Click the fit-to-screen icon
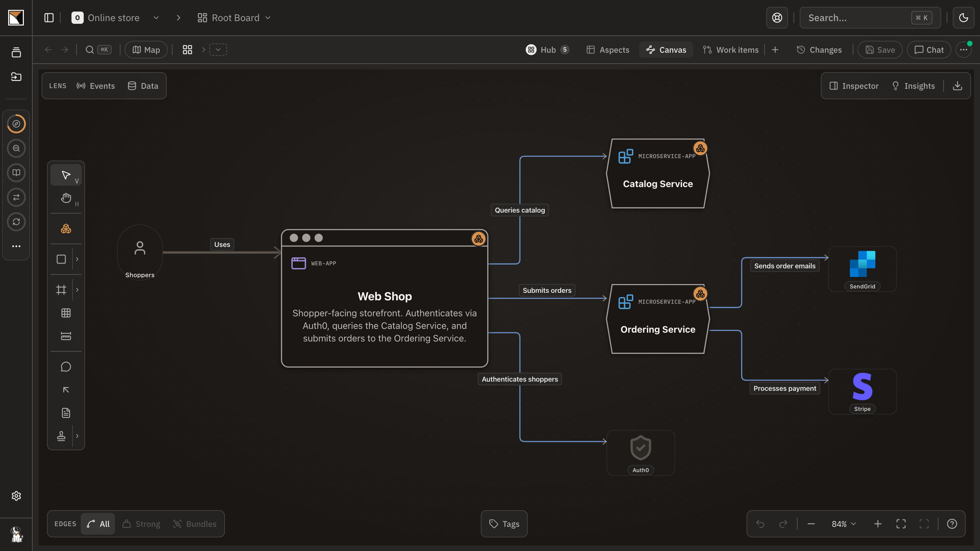The width and height of the screenshot is (980, 551). tap(901, 524)
